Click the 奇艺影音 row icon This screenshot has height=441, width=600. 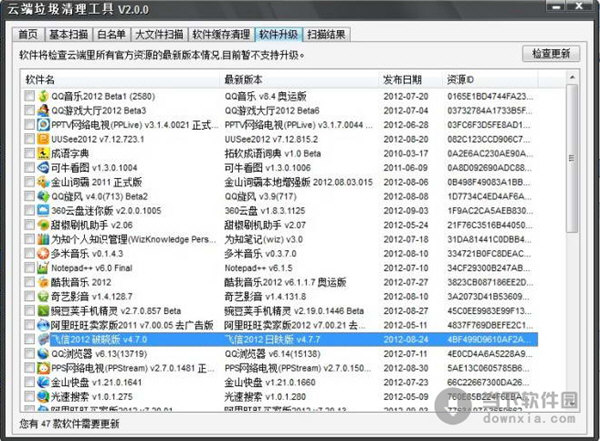pos(43,296)
